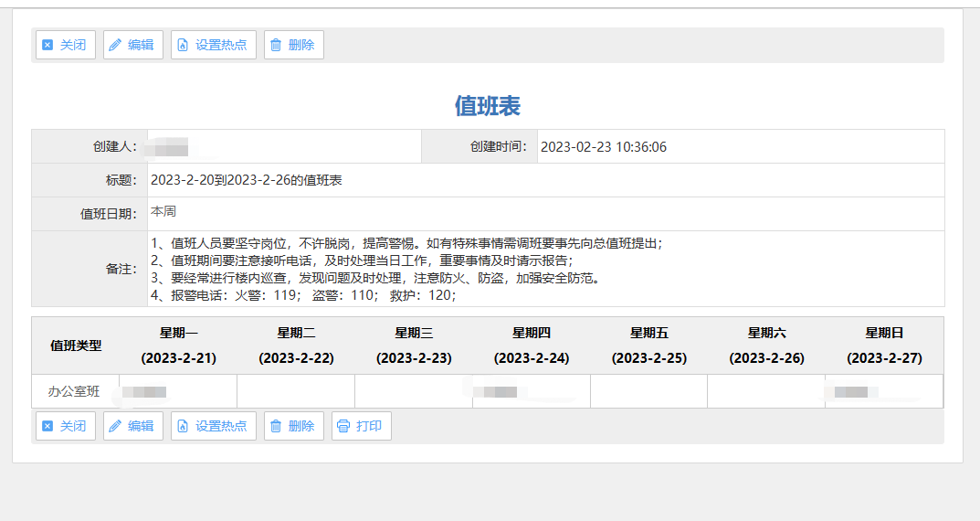Screen dimensions: 980x521
Task: Click the 星期日 (2023-2-27) header
Action: pos(884,346)
